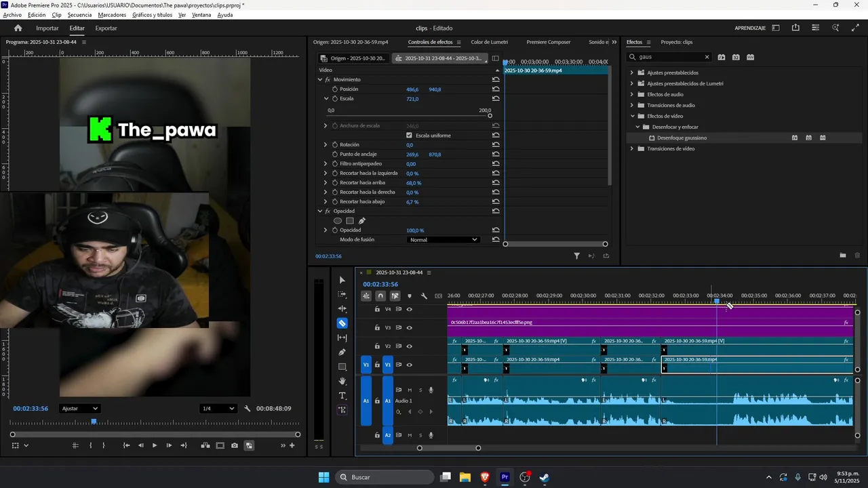Open the Ajustar zoom dropdown

[x=80, y=409]
